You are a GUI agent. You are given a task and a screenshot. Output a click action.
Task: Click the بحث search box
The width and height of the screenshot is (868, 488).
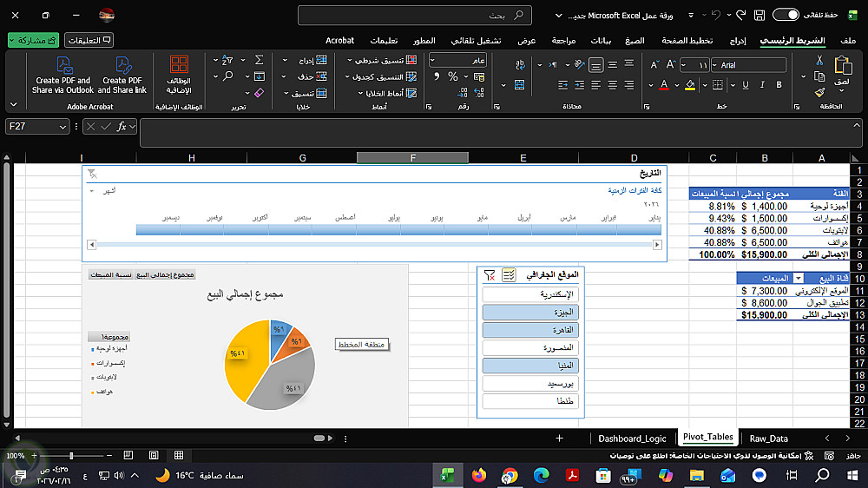(x=415, y=16)
